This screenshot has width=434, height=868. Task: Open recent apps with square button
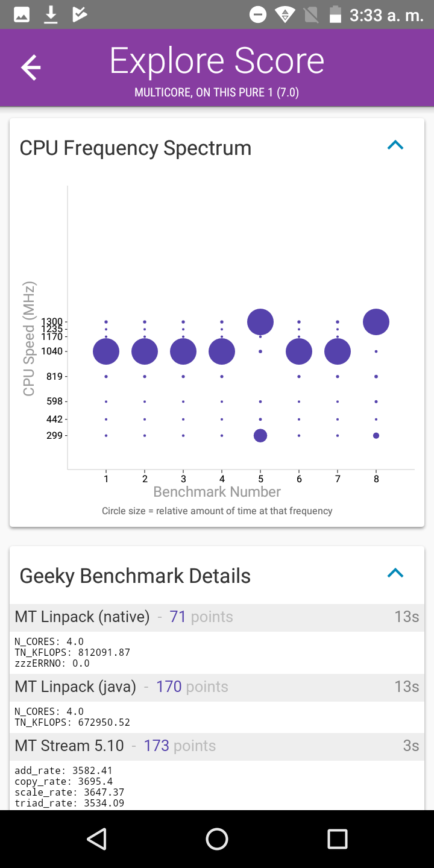tap(337, 838)
